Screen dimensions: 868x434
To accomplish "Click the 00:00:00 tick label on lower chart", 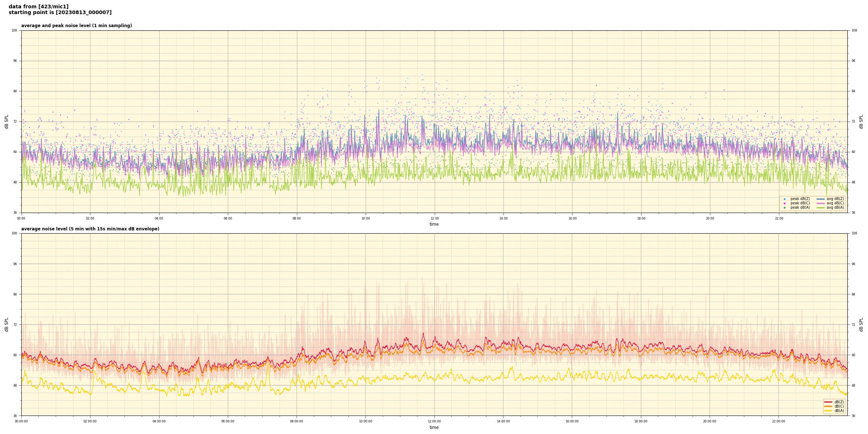I will tap(21, 421).
